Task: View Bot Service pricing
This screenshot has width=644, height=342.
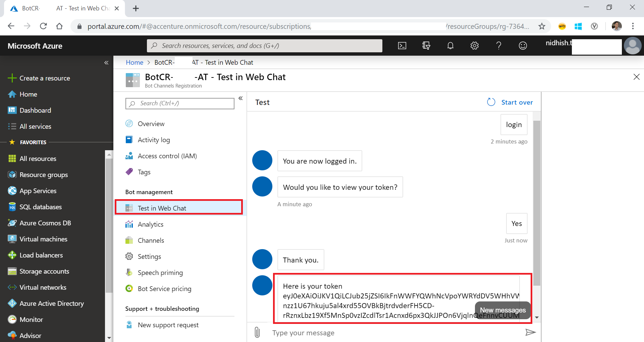Action: [164, 288]
